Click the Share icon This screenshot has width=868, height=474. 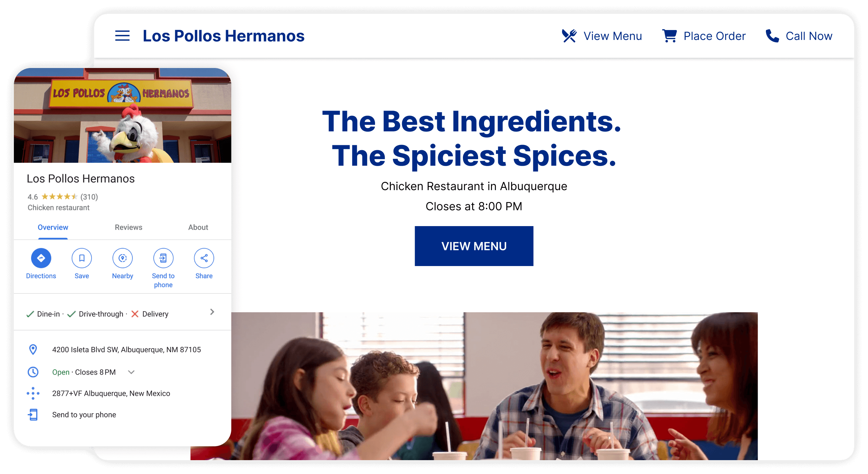(204, 258)
